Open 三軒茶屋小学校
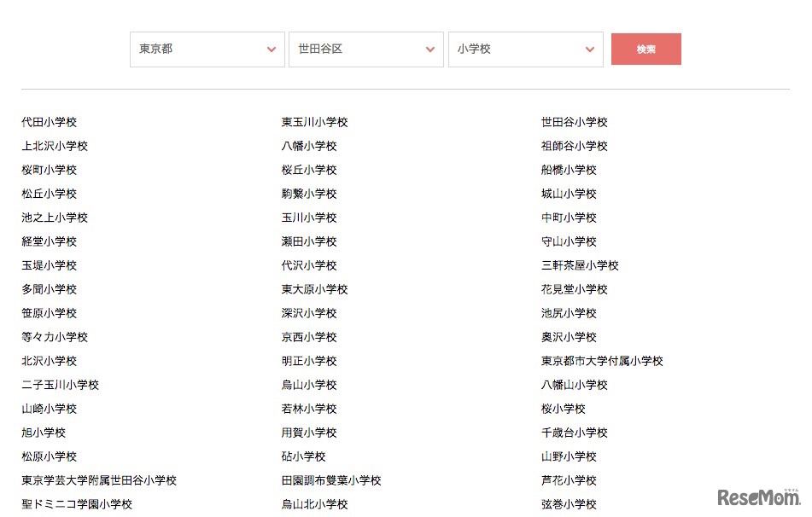Image resolution: width=812 pixels, height=517 pixels. [581, 265]
